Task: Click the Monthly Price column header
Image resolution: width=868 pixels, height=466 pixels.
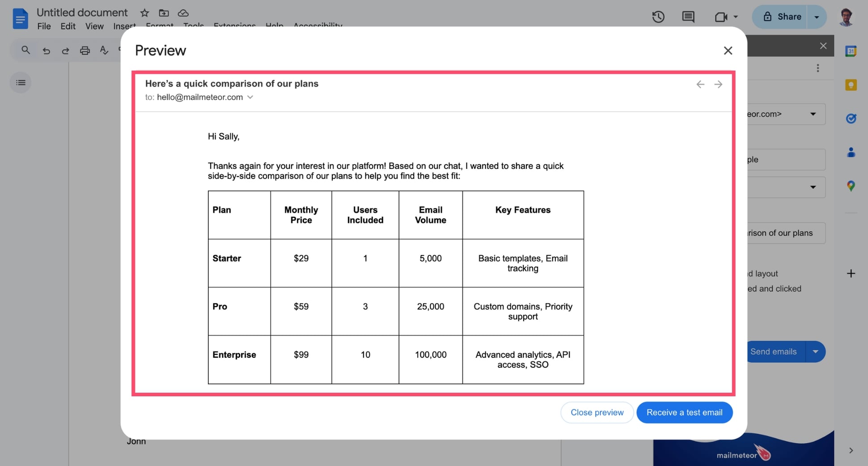Action: coord(301,215)
